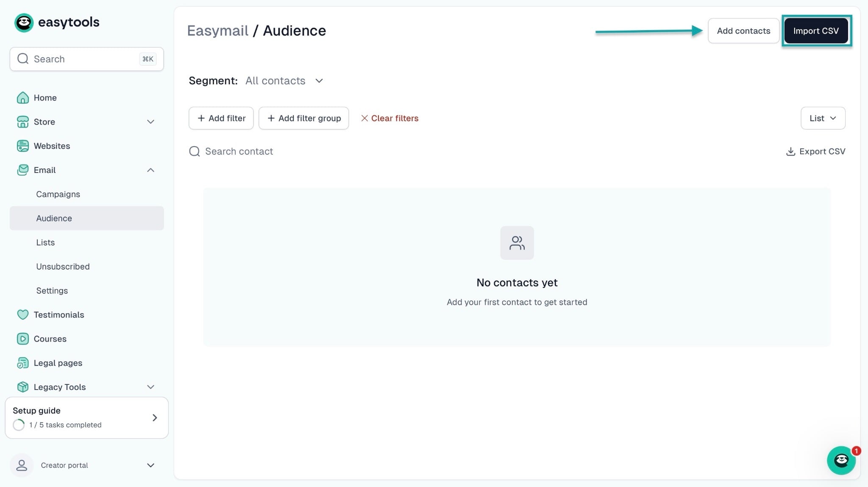This screenshot has width=868, height=487.
Task: Click the easytools sloth logo
Action: pos(24,22)
